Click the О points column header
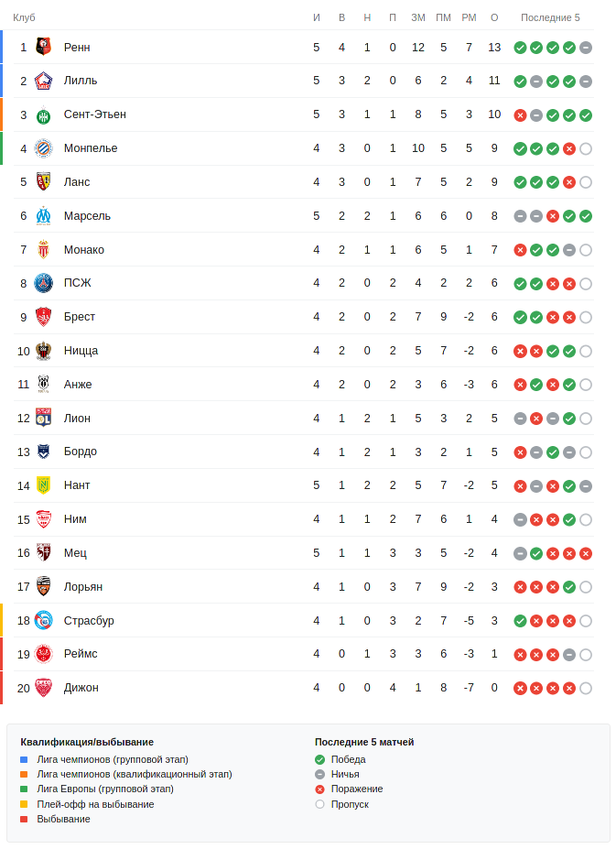The width and height of the screenshot is (616, 849). (x=494, y=17)
